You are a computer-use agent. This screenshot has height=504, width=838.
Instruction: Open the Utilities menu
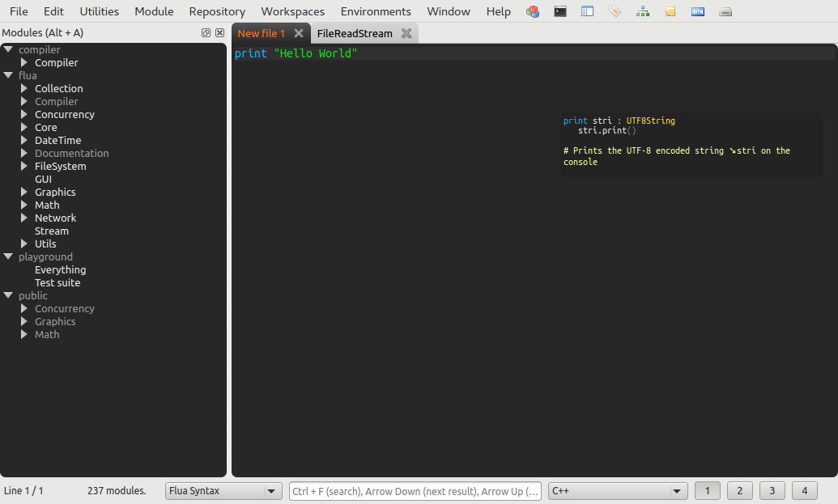coord(100,11)
